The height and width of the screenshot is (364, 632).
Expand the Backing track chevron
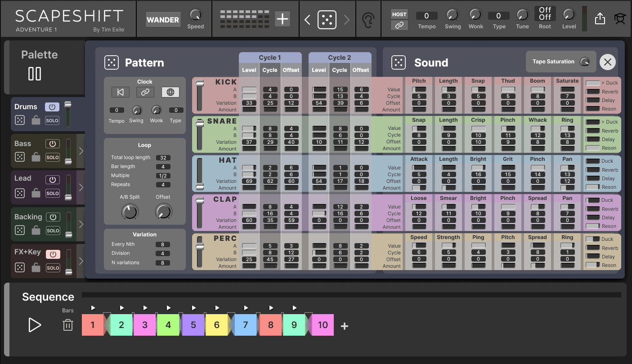click(81, 224)
